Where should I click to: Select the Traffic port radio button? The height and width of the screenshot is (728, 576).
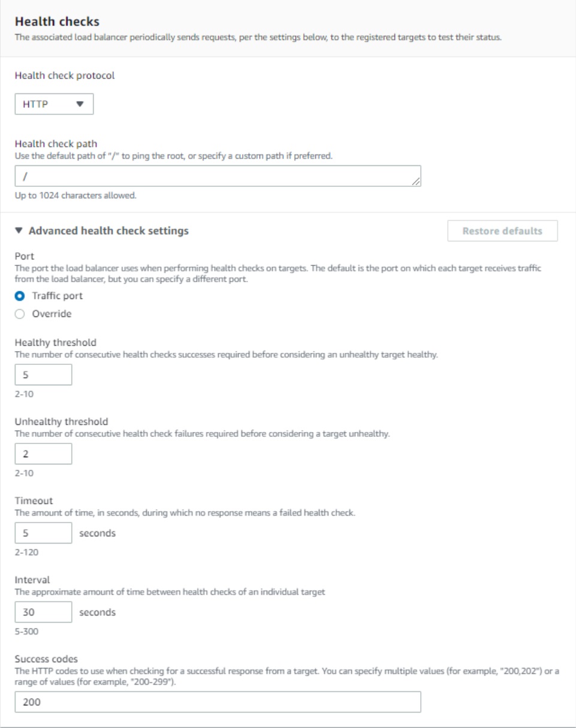[19, 296]
